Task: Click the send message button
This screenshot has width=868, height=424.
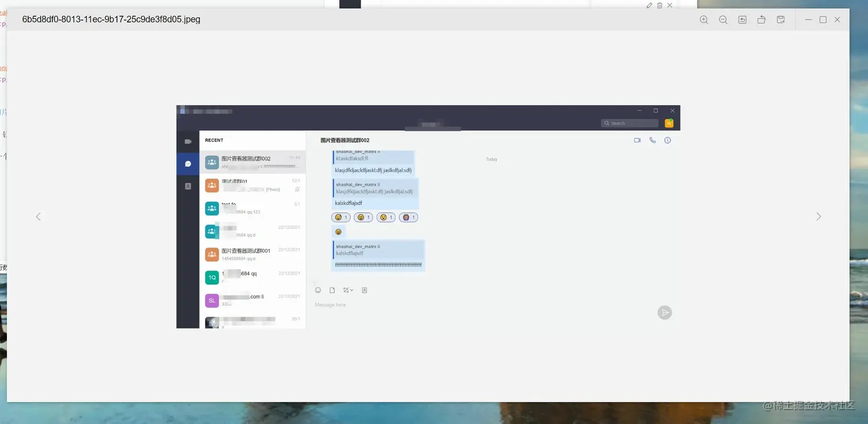Action: (665, 313)
